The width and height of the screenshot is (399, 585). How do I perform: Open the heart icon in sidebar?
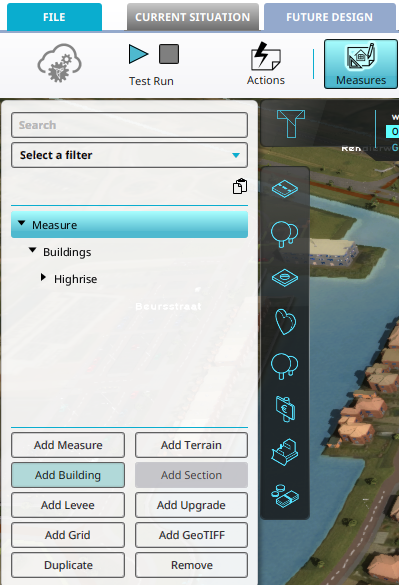[285, 322]
